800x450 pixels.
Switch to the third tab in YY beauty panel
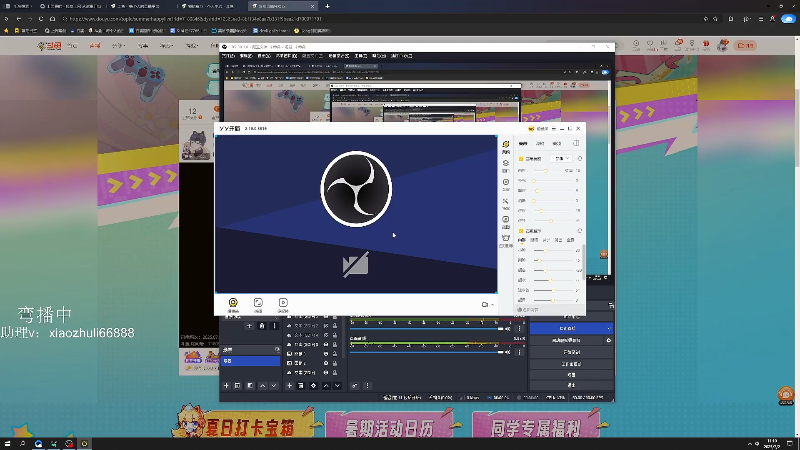[x=557, y=143]
